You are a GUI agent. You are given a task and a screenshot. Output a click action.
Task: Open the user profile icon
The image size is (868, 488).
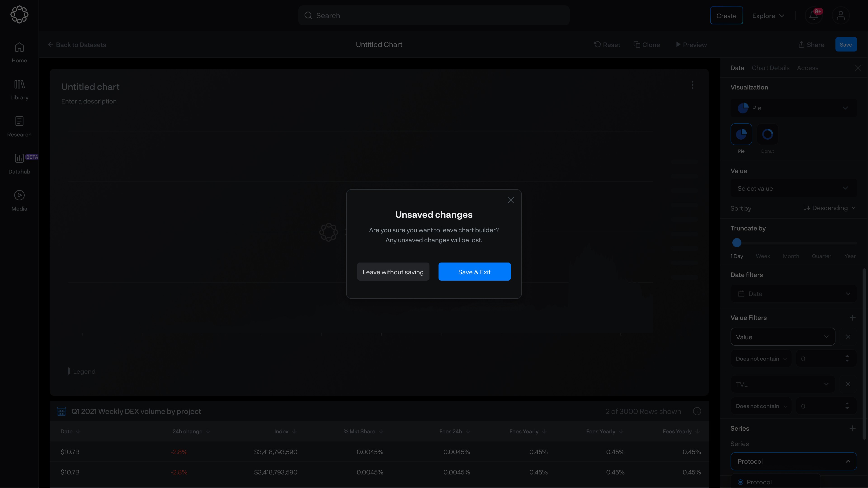pos(840,16)
